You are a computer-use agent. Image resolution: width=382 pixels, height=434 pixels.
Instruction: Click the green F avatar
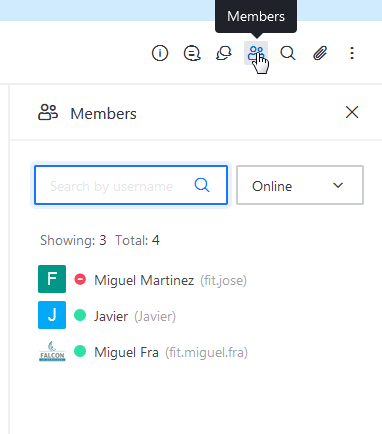pos(52,279)
